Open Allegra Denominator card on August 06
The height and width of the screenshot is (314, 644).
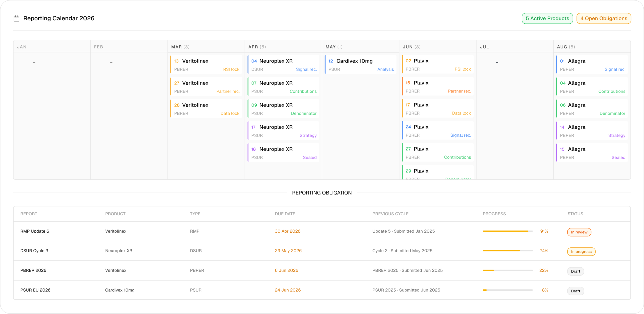click(x=592, y=109)
